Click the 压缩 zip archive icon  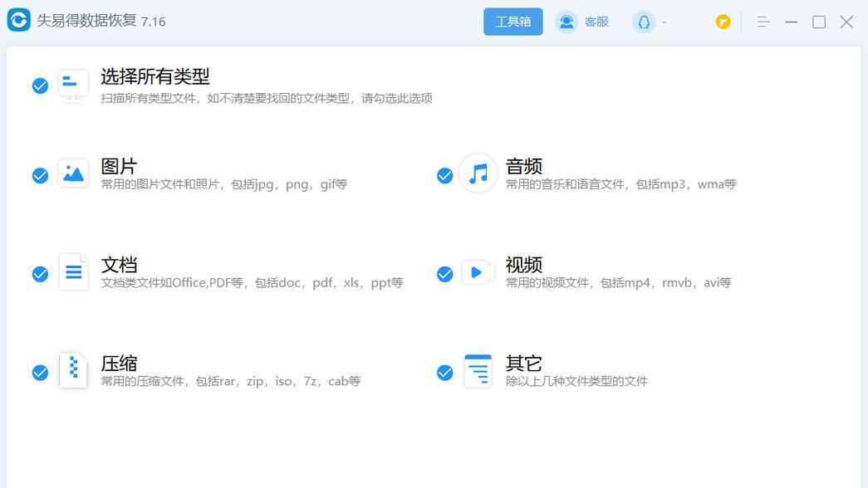point(73,370)
